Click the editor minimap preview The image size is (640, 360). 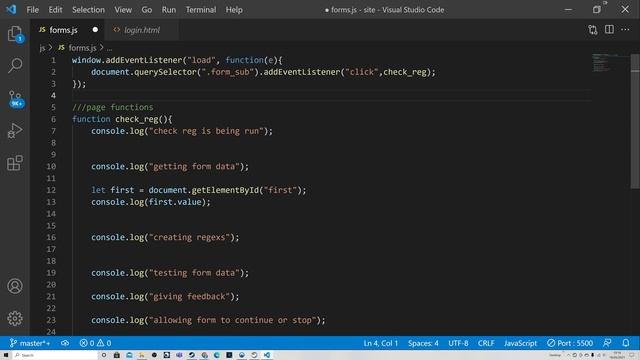tap(610, 63)
